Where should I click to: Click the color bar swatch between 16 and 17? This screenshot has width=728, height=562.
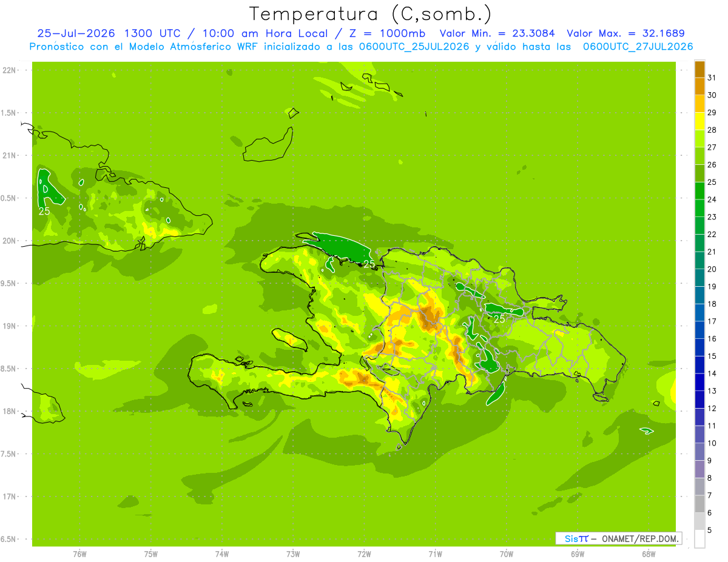click(x=699, y=330)
